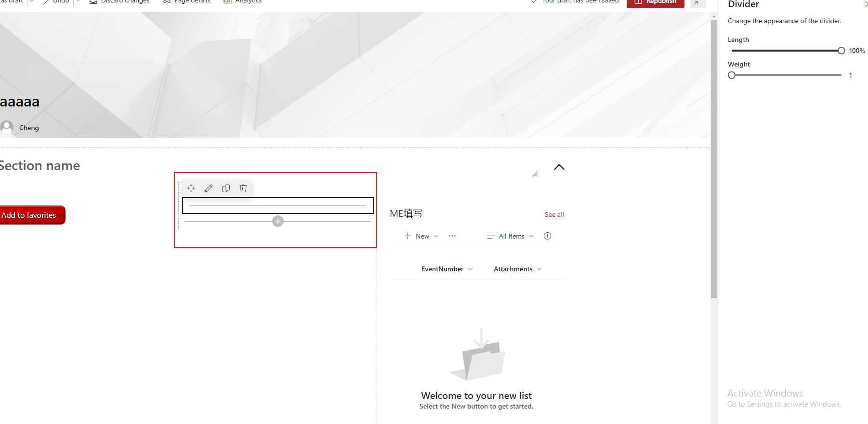Click the Welcome to your new list text
This screenshot has height=424, width=868.
[476, 396]
